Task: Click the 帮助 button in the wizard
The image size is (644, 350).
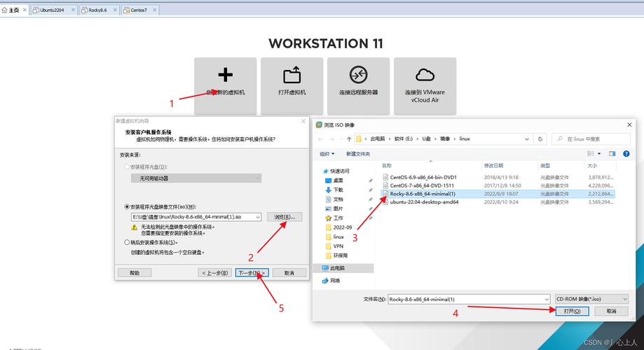Action: pos(135,273)
